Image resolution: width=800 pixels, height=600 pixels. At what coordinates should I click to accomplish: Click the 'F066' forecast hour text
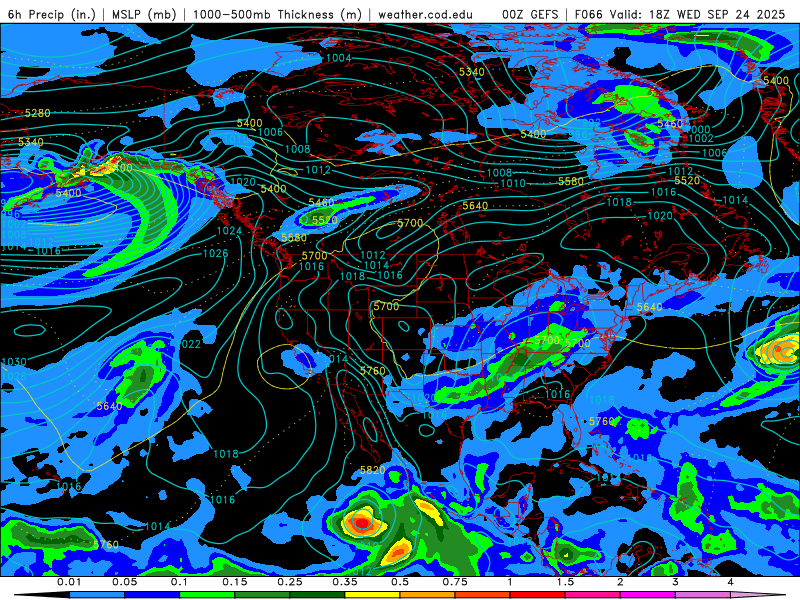[x=590, y=14]
